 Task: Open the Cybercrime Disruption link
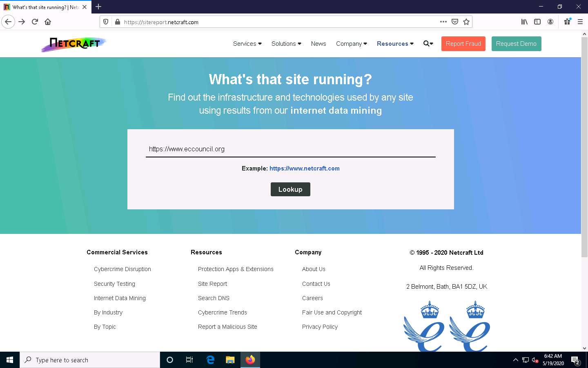coord(122,269)
